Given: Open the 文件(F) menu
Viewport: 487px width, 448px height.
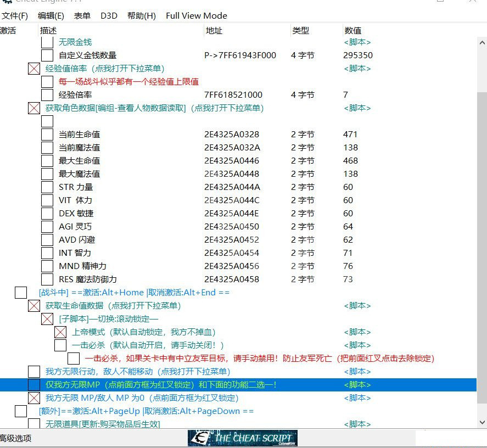Looking at the screenshot, I should [x=15, y=16].
